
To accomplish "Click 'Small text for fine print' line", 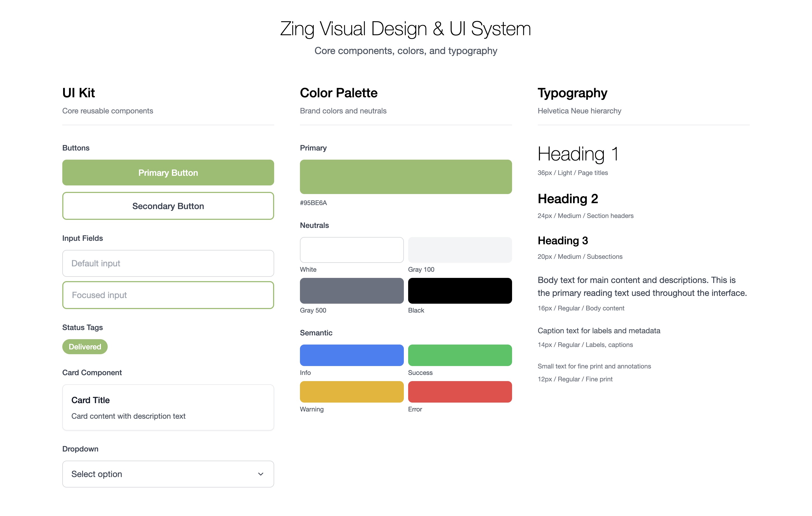I will [x=594, y=366].
